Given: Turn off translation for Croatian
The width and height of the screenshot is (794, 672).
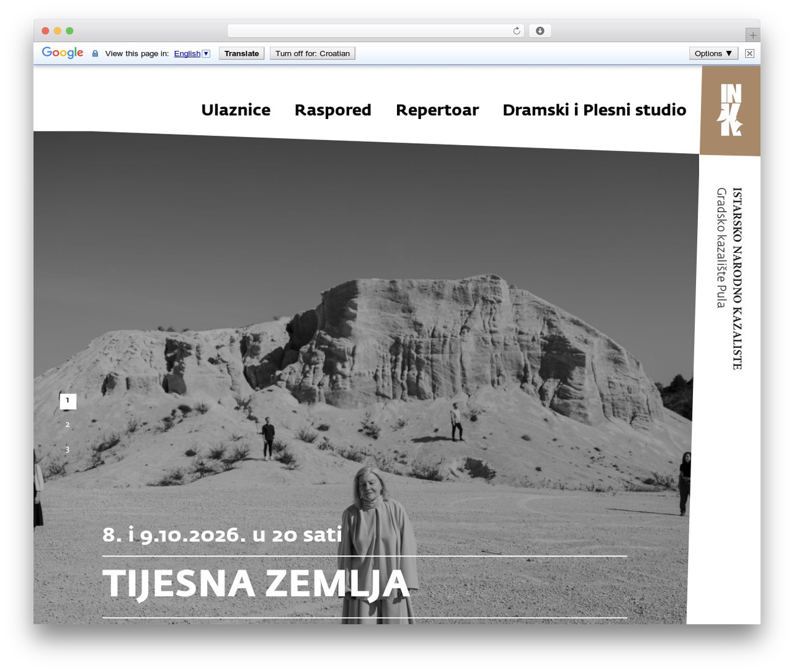Looking at the screenshot, I should pos(313,53).
